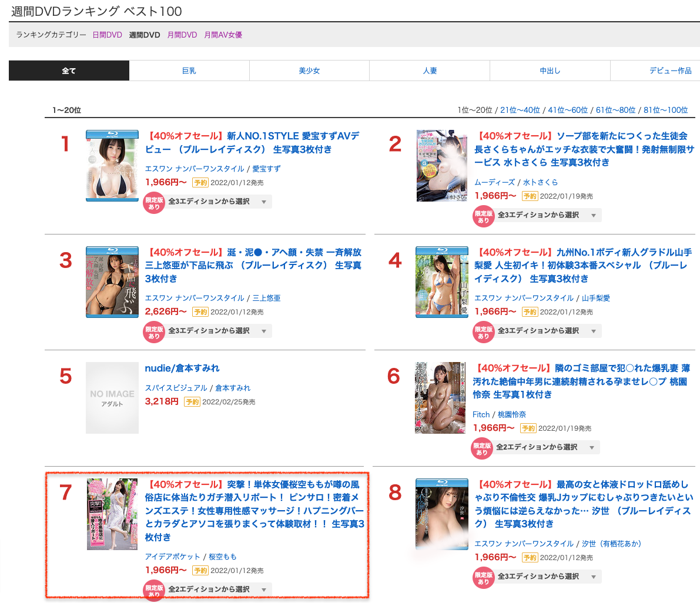Image resolution: width=700 pixels, height=603 pixels.
Task: Open the アイデアポケット maker link
Action: pos(172,557)
